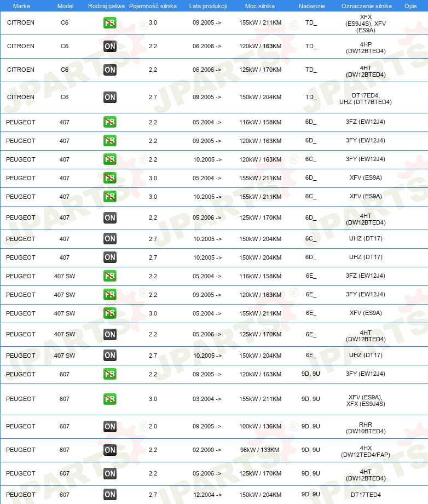Select the DT17TED4 engine code

pyautogui.click(x=366, y=495)
